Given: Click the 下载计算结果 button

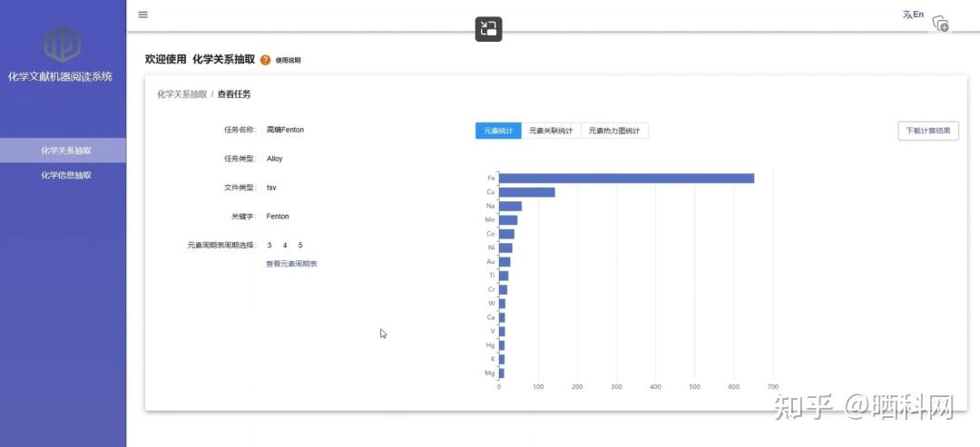Looking at the screenshot, I should pyautogui.click(x=927, y=131).
